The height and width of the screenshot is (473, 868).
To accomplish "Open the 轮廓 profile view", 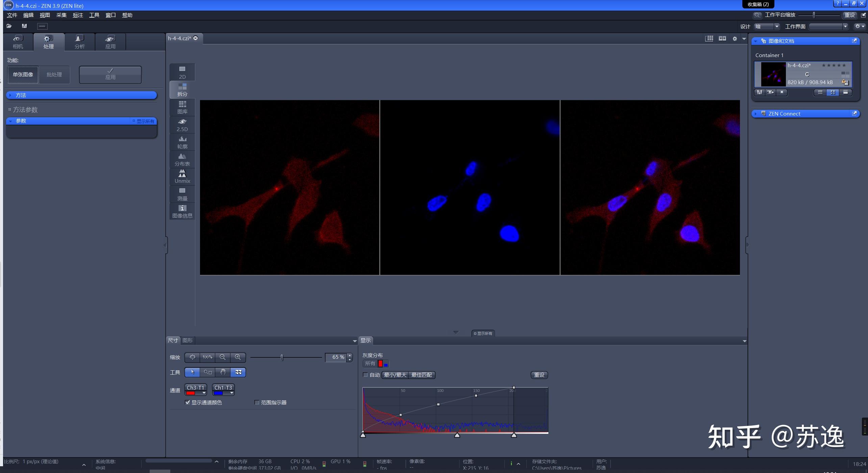I will [182, 142].
